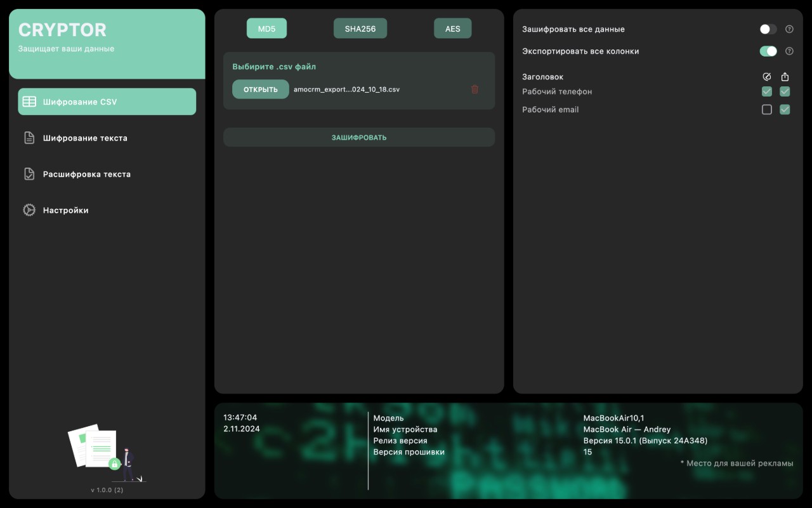Click the Экспортировать все колонки label
The image size is (812, 508).
580,51
